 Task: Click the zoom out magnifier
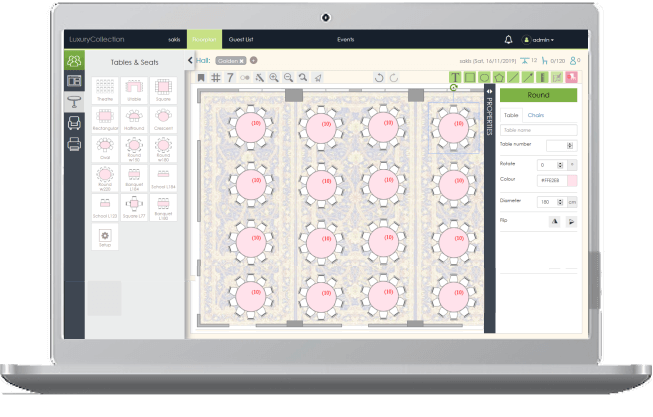pos(288,77)
